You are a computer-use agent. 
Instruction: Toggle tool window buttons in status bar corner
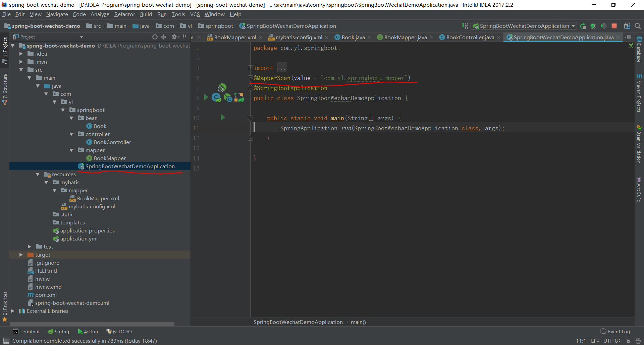point(6,341)
